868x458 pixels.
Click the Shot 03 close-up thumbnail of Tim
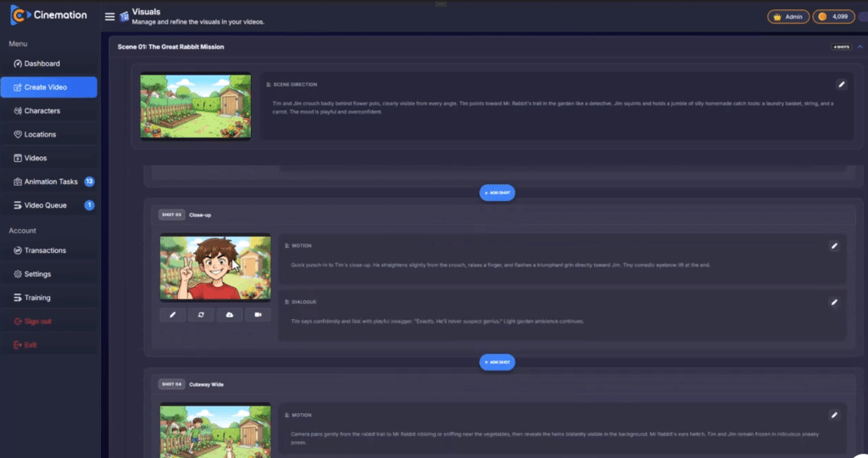(x=215, y=268)
